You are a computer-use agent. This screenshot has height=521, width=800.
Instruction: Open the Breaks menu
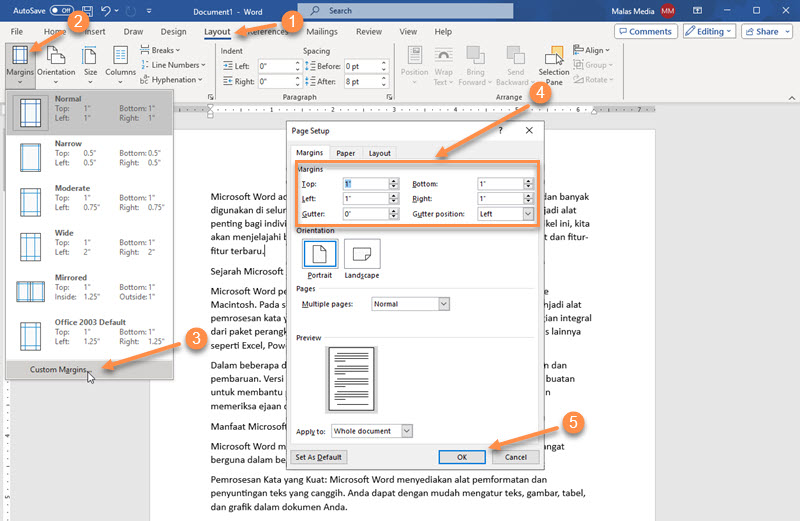[160, 50]
